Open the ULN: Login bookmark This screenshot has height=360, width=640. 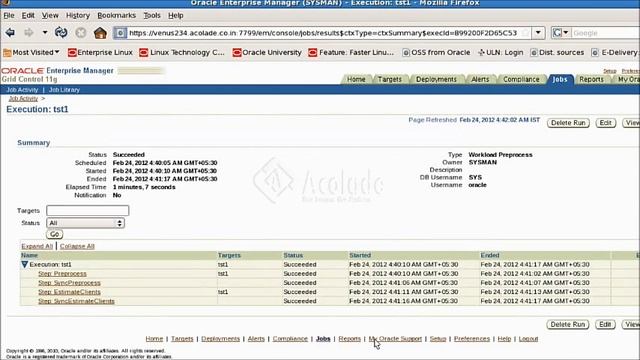pyautogui.click(x=500, y=52)
